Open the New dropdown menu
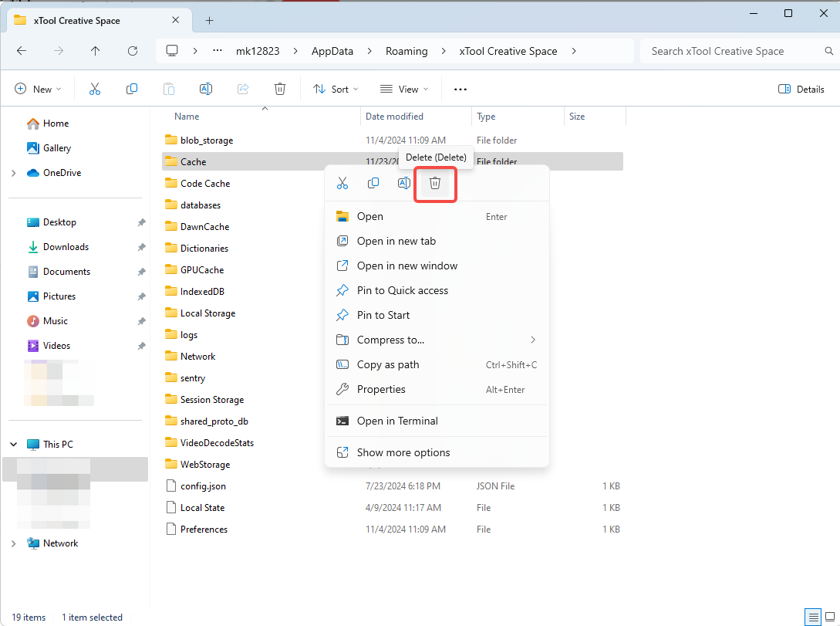Viewport: 840px width, 626px height. click(x=38, y=89)
